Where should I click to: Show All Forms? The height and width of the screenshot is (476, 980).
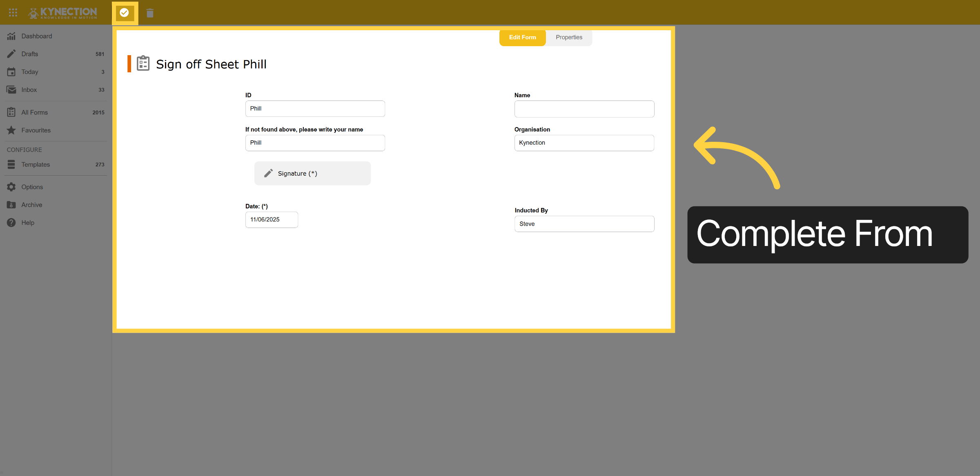coord(56,112)
